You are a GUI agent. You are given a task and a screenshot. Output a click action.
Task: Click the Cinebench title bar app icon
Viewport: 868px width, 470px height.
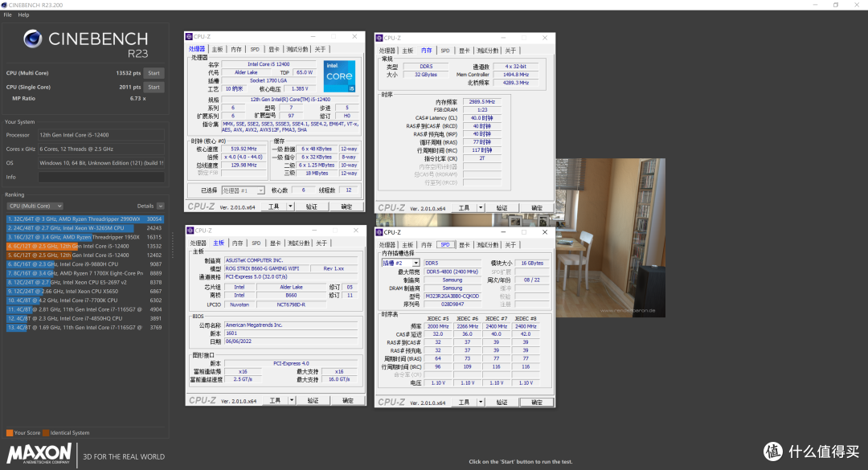tap(4, 5)
